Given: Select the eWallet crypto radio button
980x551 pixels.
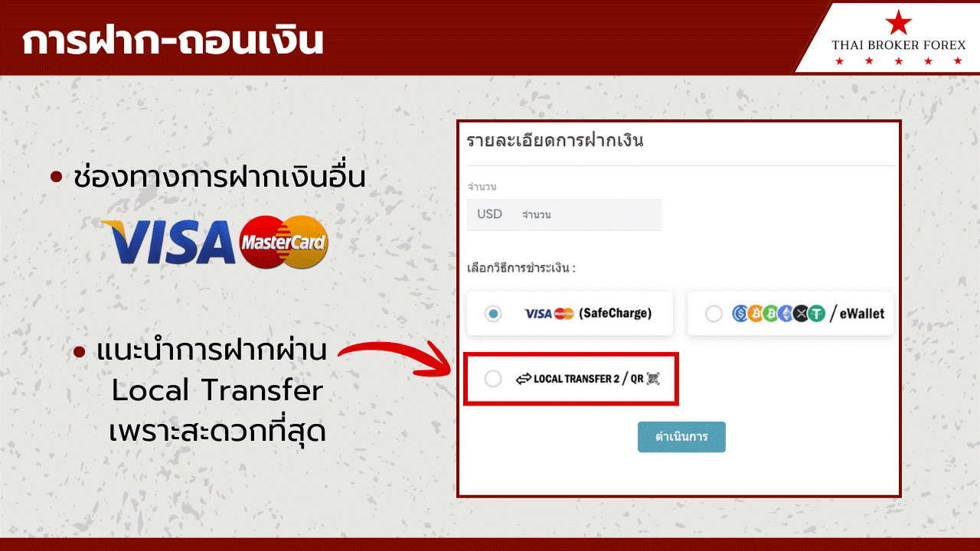Looking at the screenshot, I should point(714,314).
